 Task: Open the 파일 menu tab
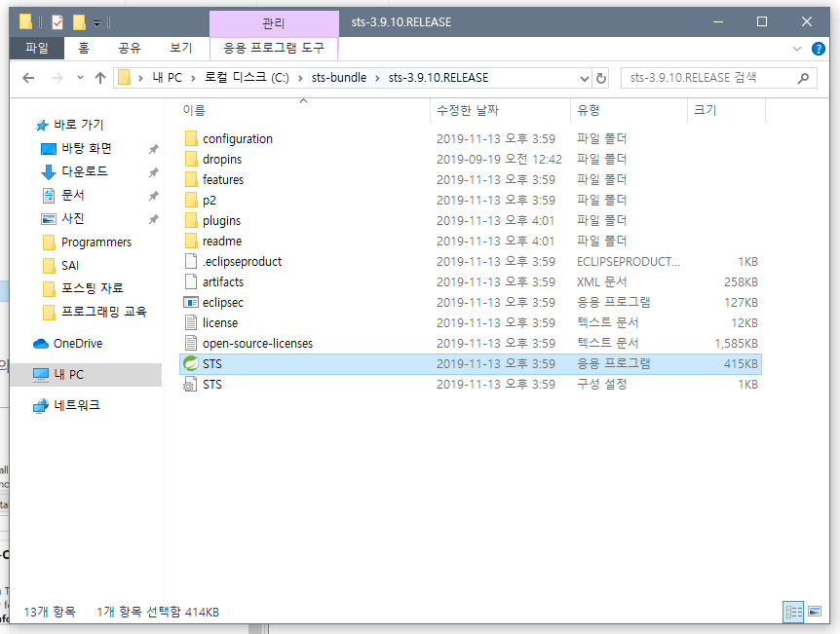pos(37,48)
